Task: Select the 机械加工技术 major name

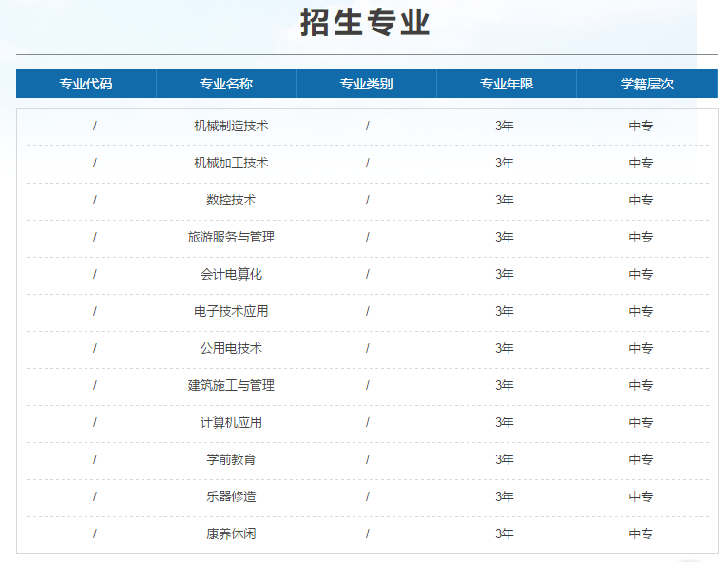Action: 231,163
